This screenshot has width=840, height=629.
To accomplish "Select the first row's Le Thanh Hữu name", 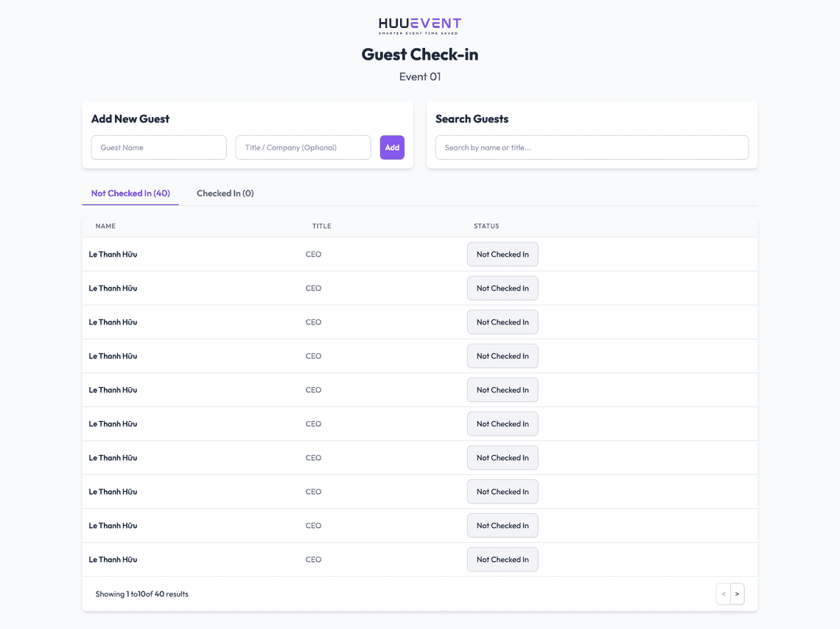I will click(113, 254).
